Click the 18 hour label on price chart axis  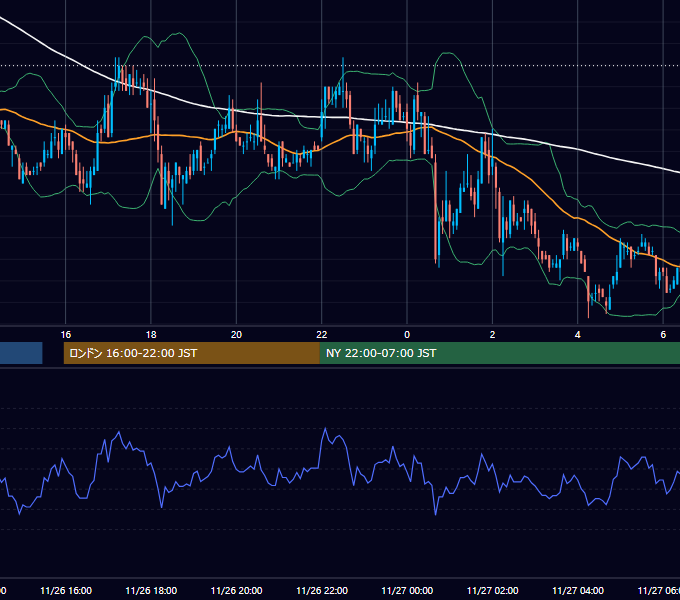point(151,335)
